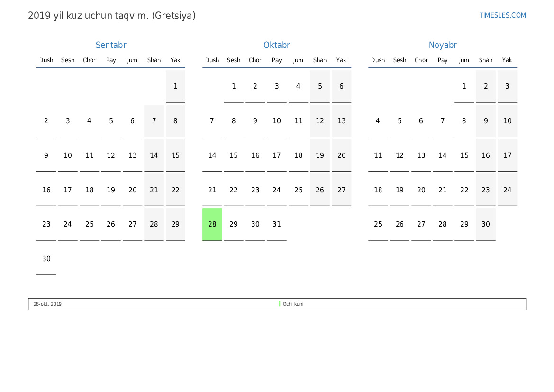Click Sesh header in Noyabr

400,60
